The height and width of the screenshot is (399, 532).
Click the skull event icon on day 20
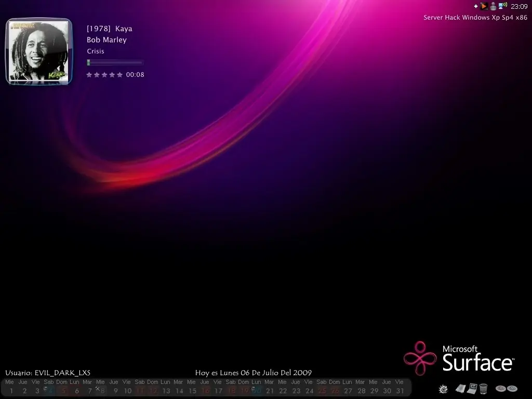click(x=253, y=389)
